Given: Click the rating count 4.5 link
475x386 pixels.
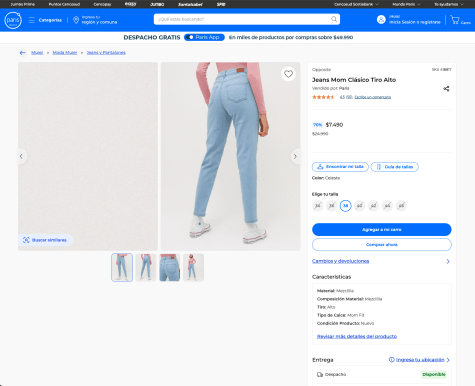Looking at the screenshot, I should click(x=346, y=97).
